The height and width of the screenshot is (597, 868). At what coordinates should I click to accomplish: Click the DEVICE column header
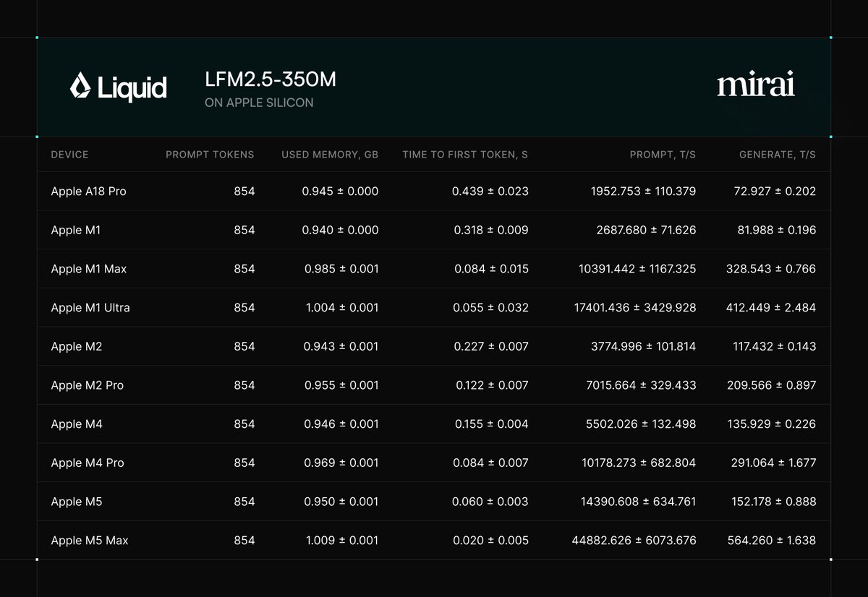[x=69, y=155]
